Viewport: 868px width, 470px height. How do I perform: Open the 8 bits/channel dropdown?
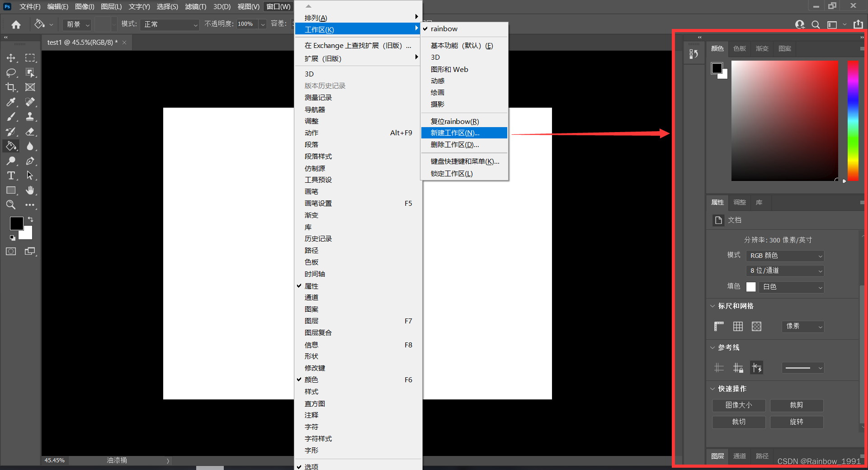785,271
